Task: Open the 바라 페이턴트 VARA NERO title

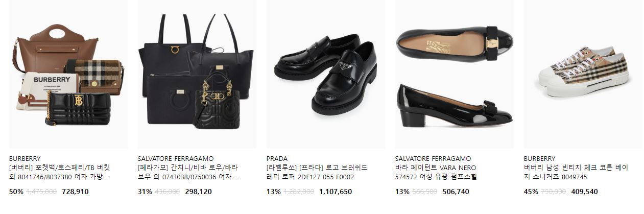Action: pos(436,173)
